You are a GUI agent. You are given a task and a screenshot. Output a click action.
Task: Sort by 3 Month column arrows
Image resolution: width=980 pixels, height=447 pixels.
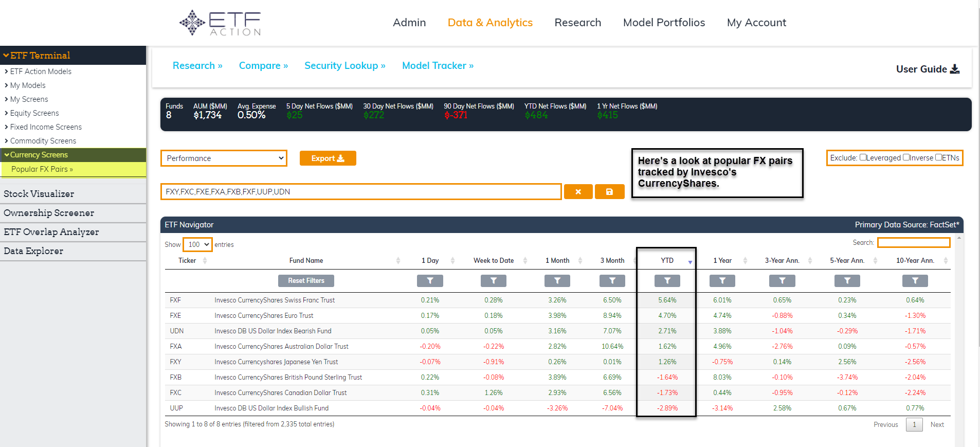635,261
